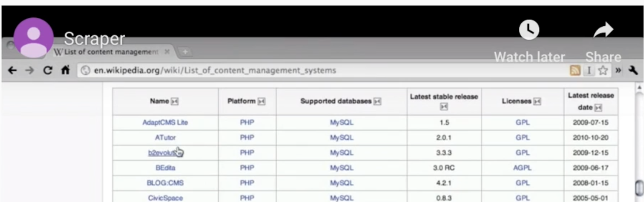Bookmark the page with star icon
Viewport: 644px width, 202px height.
click(603, 70)
